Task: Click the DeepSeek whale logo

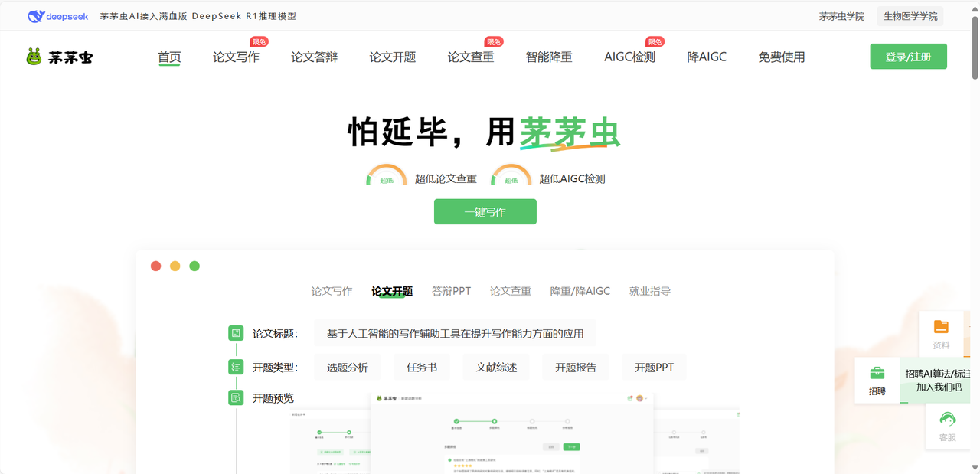Action: pos(34,16)
